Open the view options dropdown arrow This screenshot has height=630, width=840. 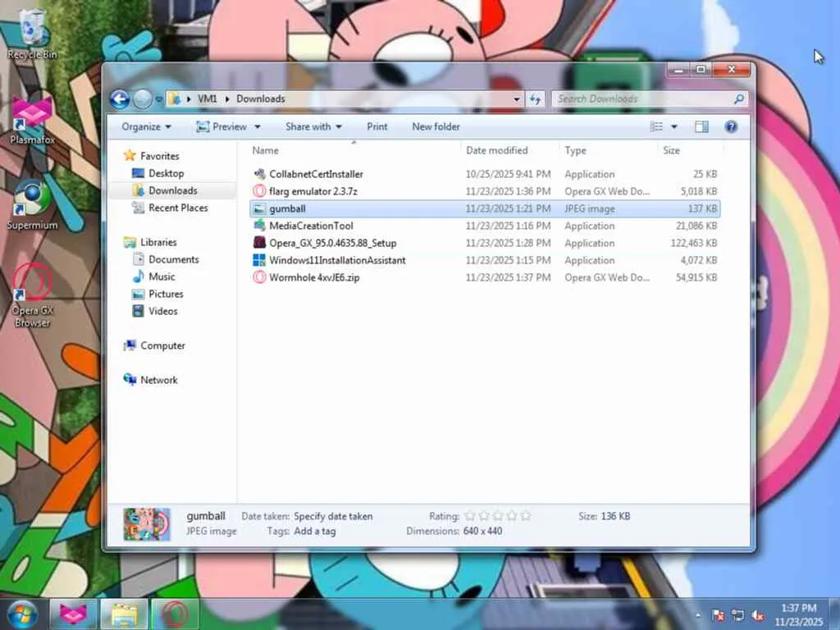click(x=674, y=127)
